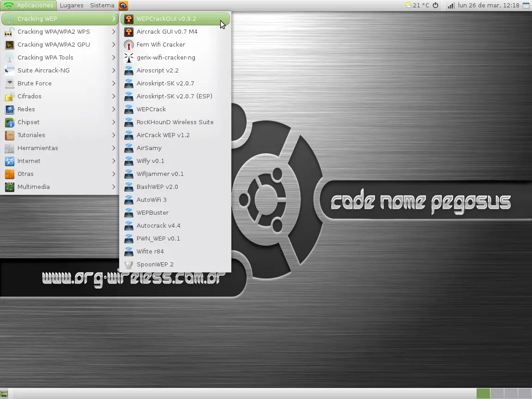Click the Chipset info icon
This screenshot has height=399, width=532.
10,122
